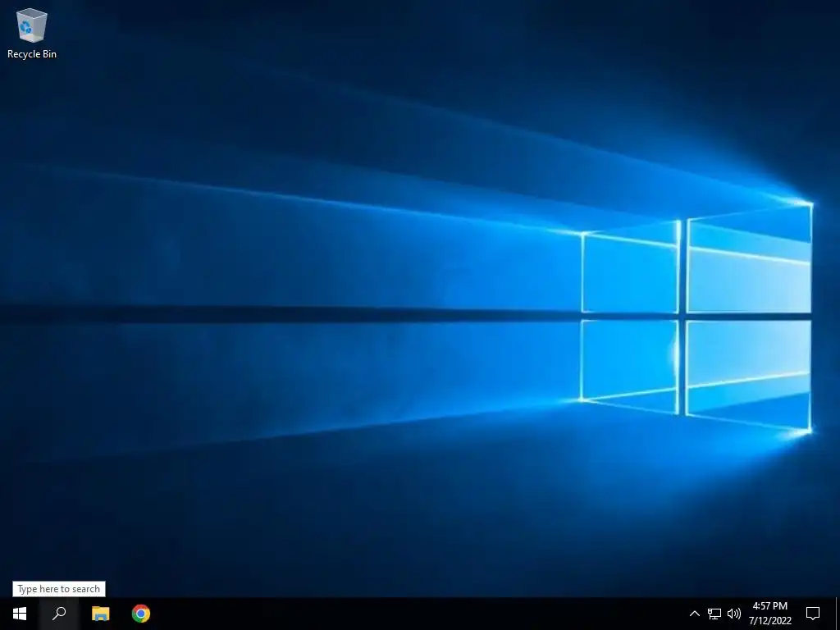Select the Recycle Bin desktop icon
The image size is (840, 630).
[32, 33]
